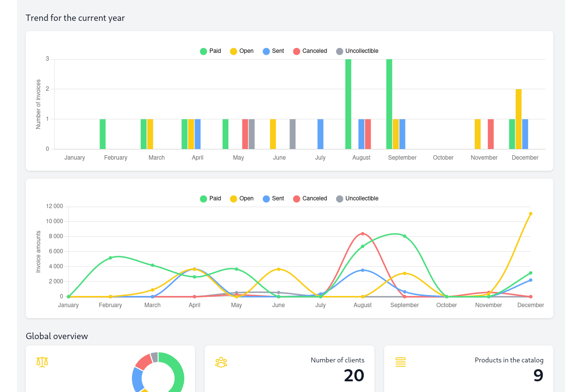Viewport: 582px width, 392px height.
Task: Click the gray Uncollectible legend dot on bar chart
Action: click(339, 51)
